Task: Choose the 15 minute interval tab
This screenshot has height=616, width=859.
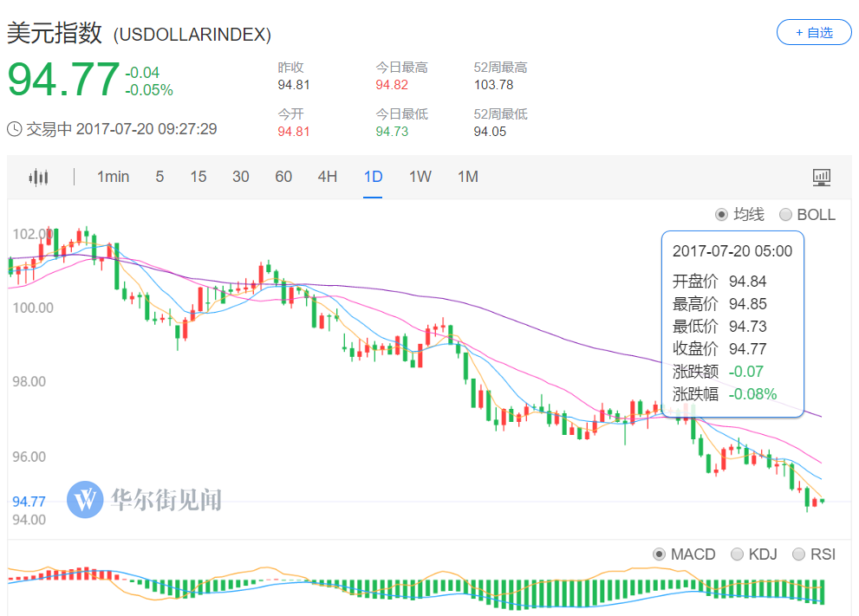Action: point(198,177)
